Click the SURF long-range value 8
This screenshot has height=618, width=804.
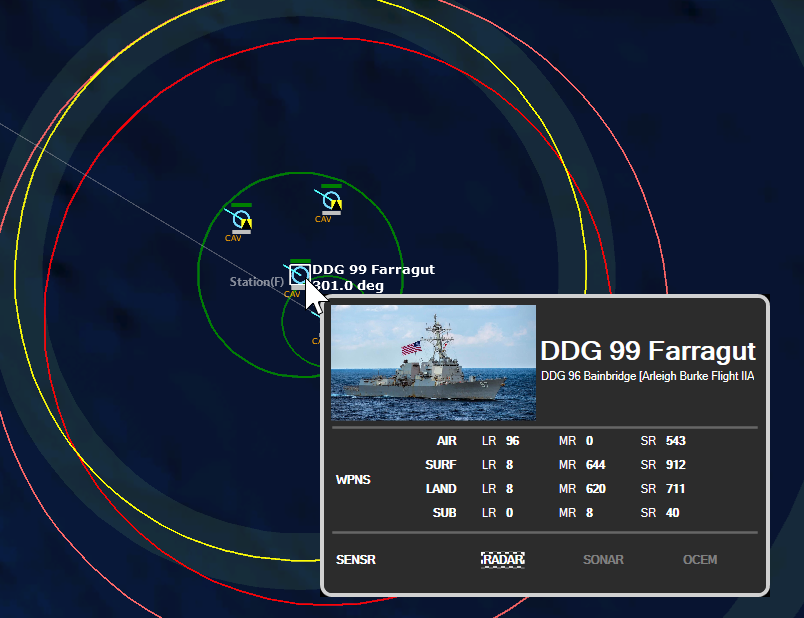tap(509, 465)
